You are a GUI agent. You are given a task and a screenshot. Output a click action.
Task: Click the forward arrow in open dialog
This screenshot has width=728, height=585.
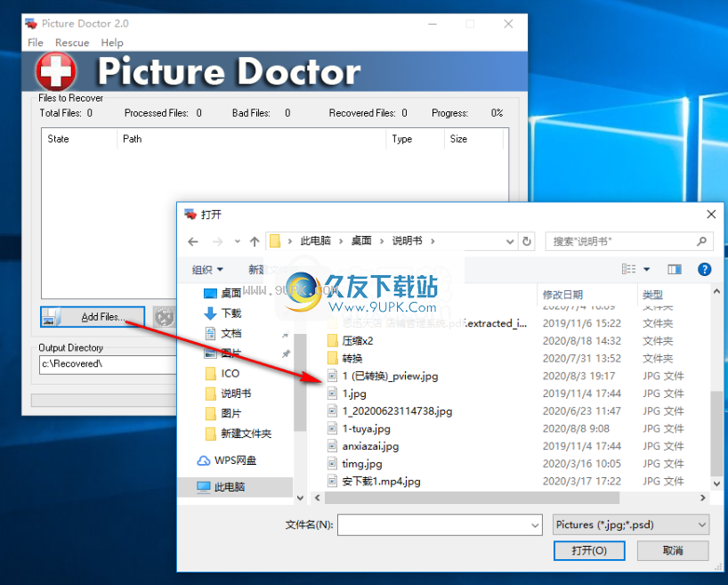[217, 241]
